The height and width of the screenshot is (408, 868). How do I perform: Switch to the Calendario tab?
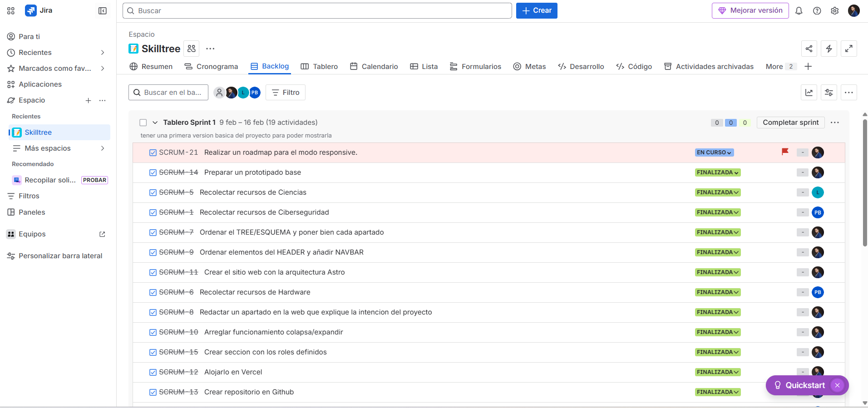coord(374,66)
